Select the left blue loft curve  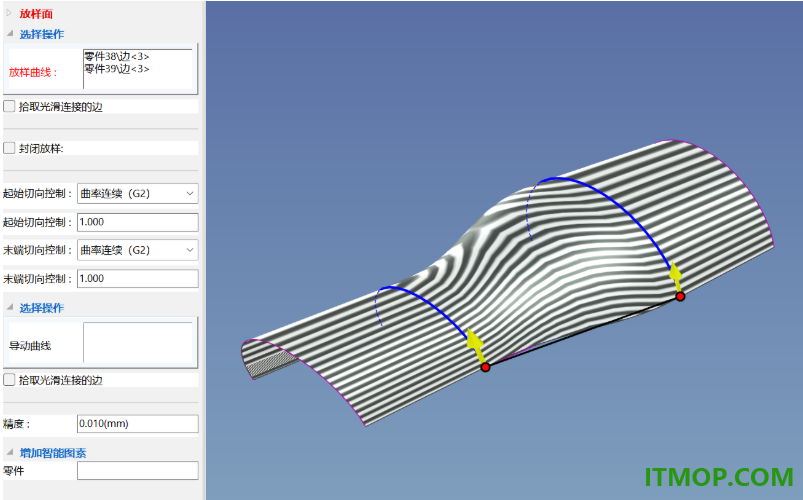428,305
